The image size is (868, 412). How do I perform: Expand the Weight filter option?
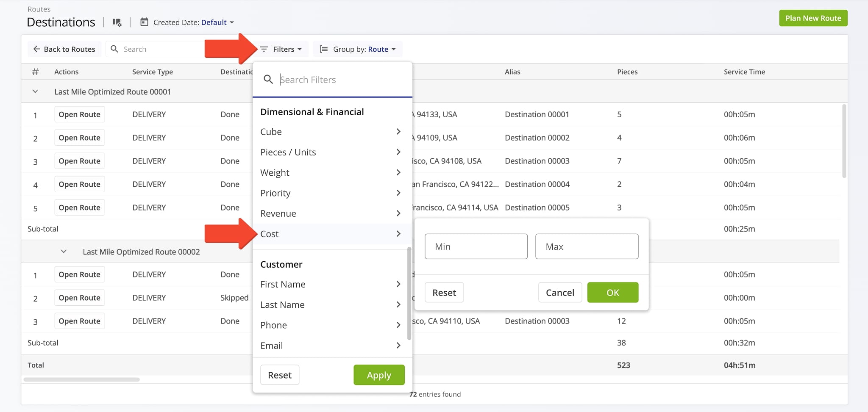coord(331,173)
